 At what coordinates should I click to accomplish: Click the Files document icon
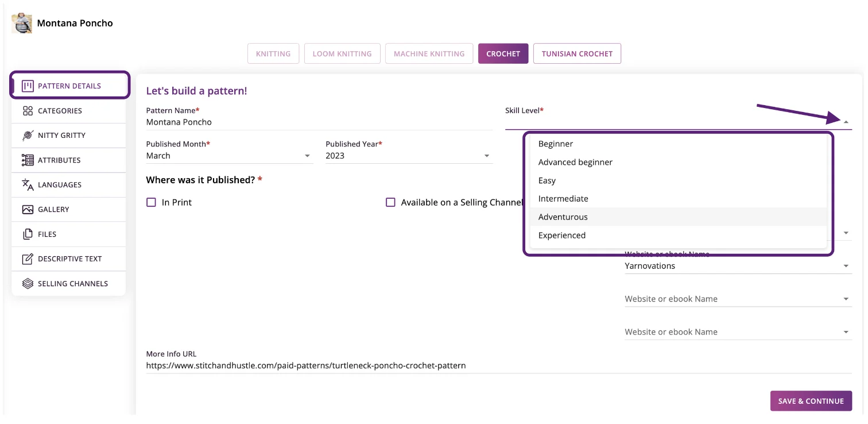tap(28, 234)
